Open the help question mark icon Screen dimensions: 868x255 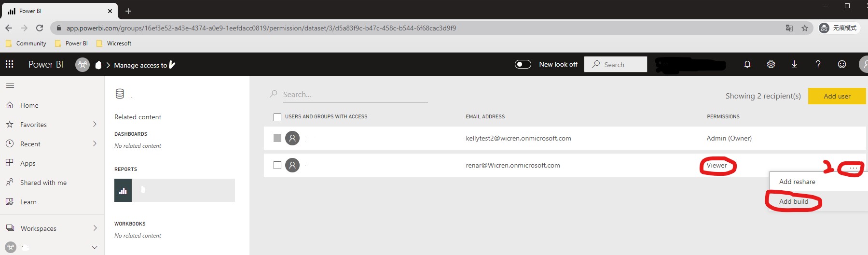[x=818, y=64]
